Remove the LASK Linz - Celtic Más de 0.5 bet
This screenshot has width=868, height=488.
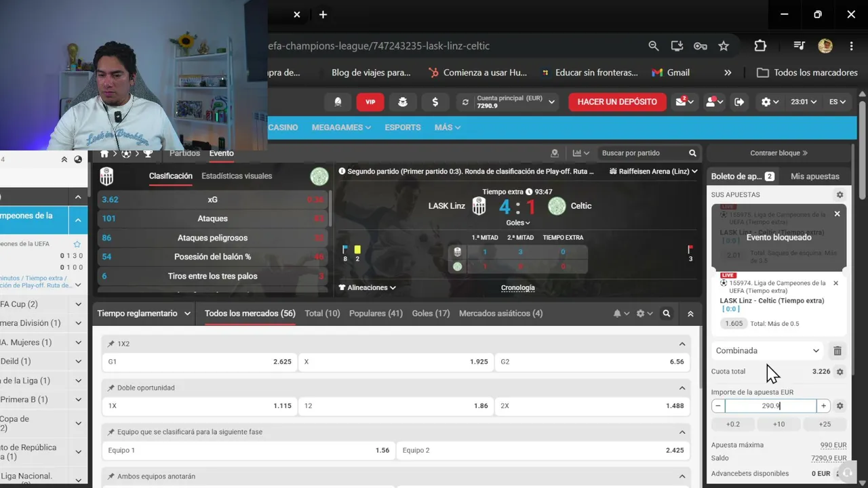[835, 283]
